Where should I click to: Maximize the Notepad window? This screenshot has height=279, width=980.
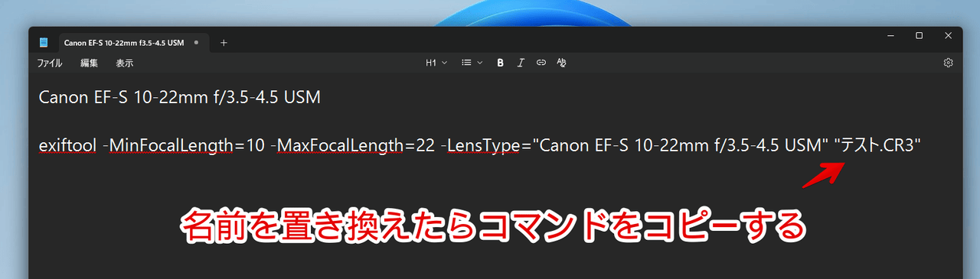coord(920,35)
